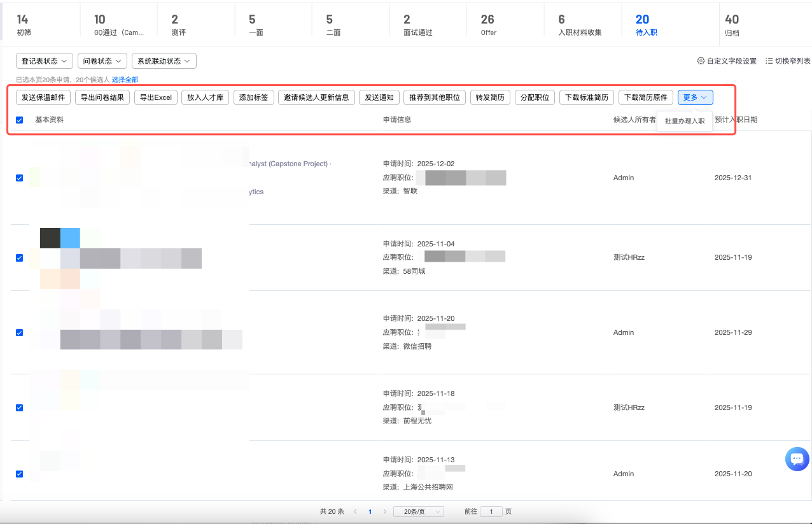Switch to the 入职材料收集 stage tab
The width and height of the screenshot is (812, 524).
[x=582, y=25]
